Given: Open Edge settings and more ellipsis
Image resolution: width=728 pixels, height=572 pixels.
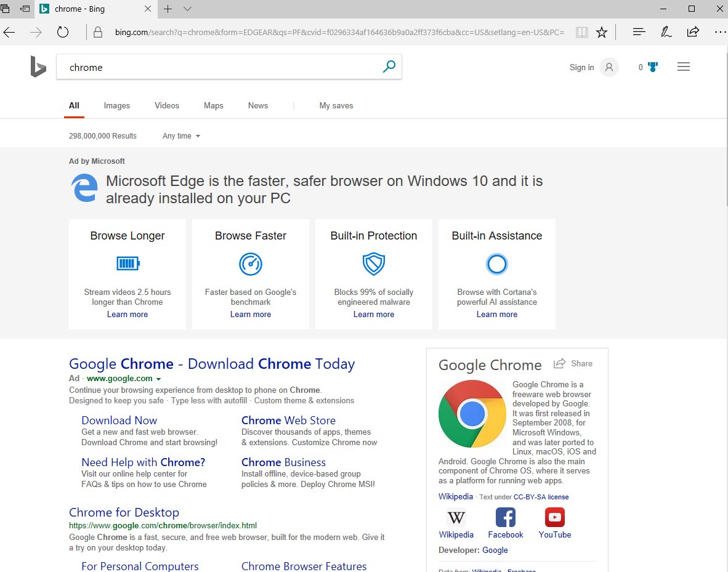Looking at the screenshot, I should [x=720, y=31].
